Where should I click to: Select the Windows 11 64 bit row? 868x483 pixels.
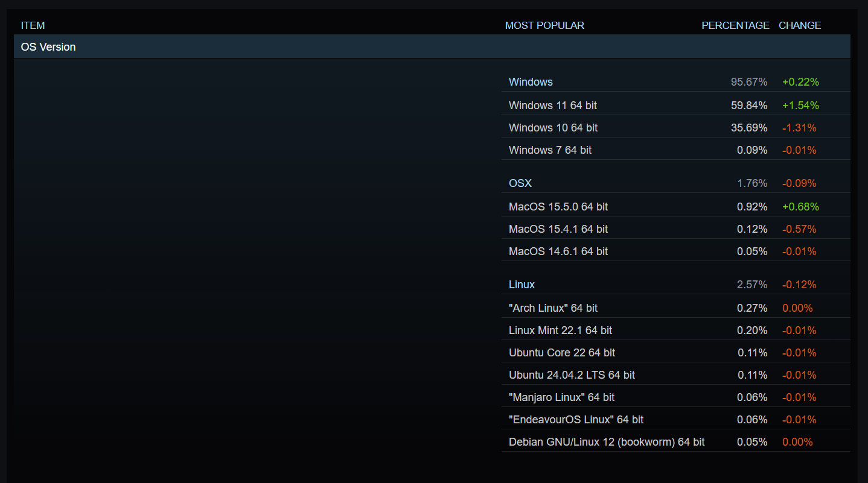676,106
